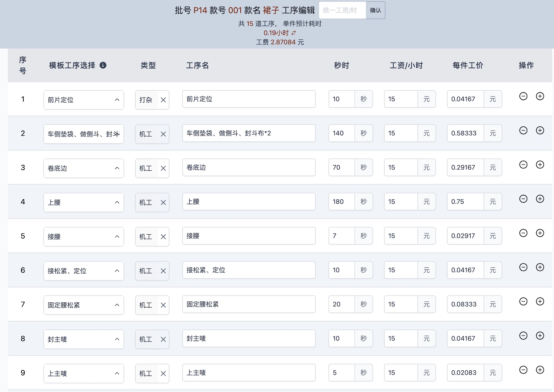554x392 pixels.
Task: Clear the 打杂 type on the 前片定位 row
Action: (x=163, y=100)
